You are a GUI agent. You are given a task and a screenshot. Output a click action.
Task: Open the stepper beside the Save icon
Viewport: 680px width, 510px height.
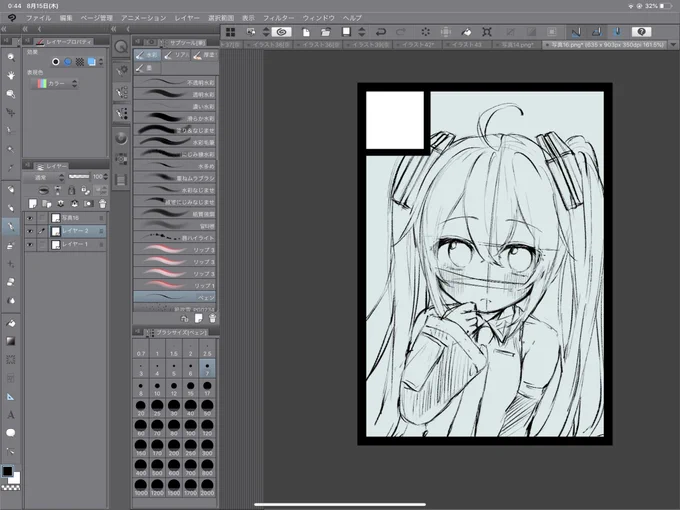[362, 32]
